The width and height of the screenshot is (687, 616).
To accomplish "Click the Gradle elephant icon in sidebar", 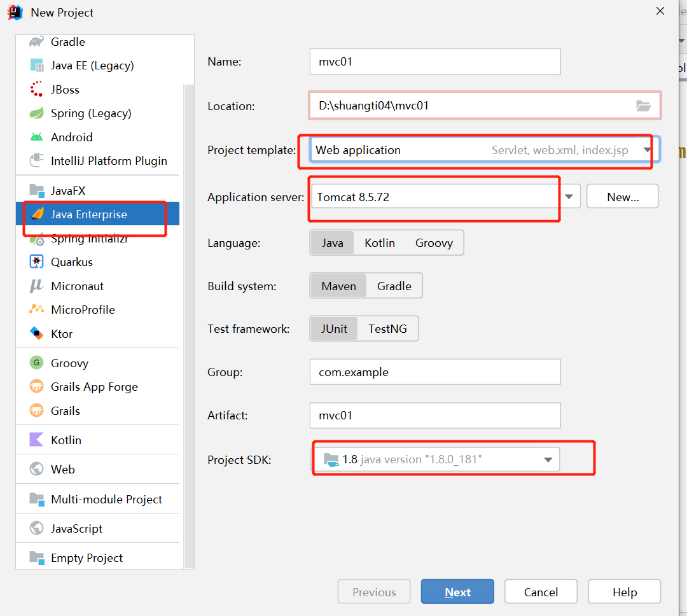I will (37, 42).
